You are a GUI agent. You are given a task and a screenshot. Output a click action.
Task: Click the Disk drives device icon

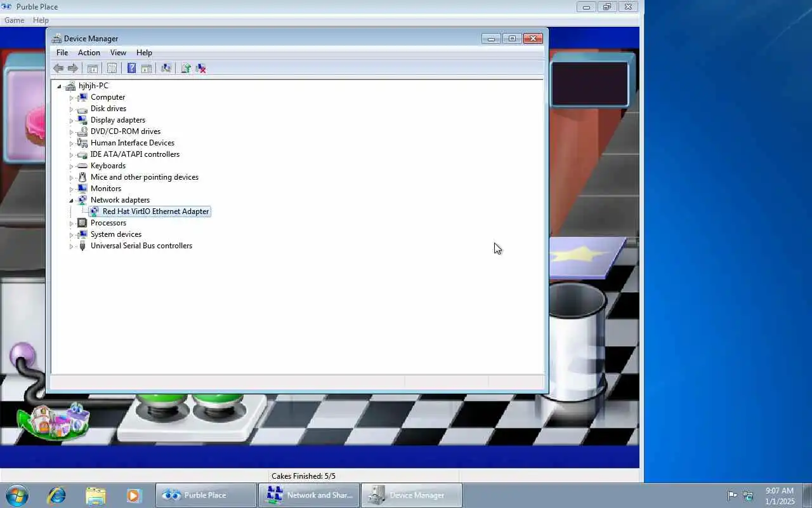point(82,109)
